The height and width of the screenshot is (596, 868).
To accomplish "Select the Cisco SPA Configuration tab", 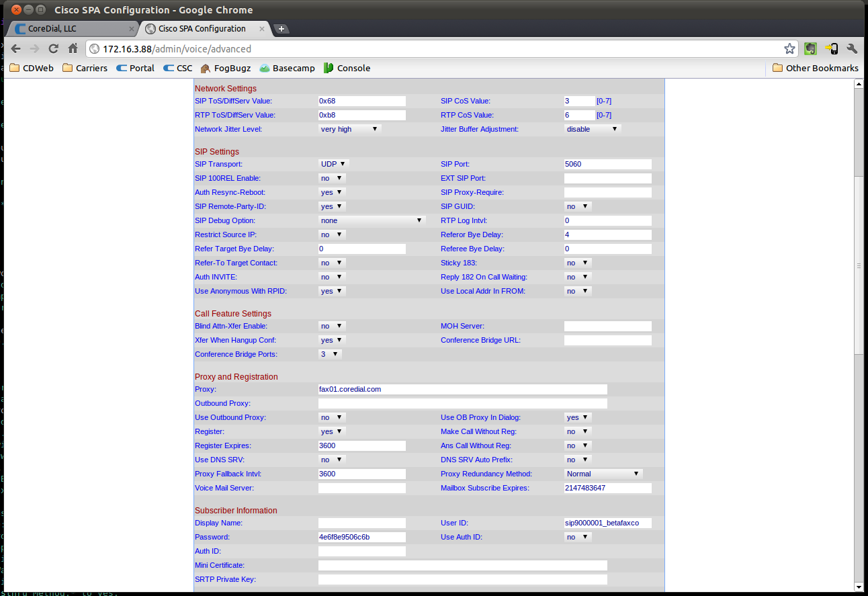I will point(204,29).
